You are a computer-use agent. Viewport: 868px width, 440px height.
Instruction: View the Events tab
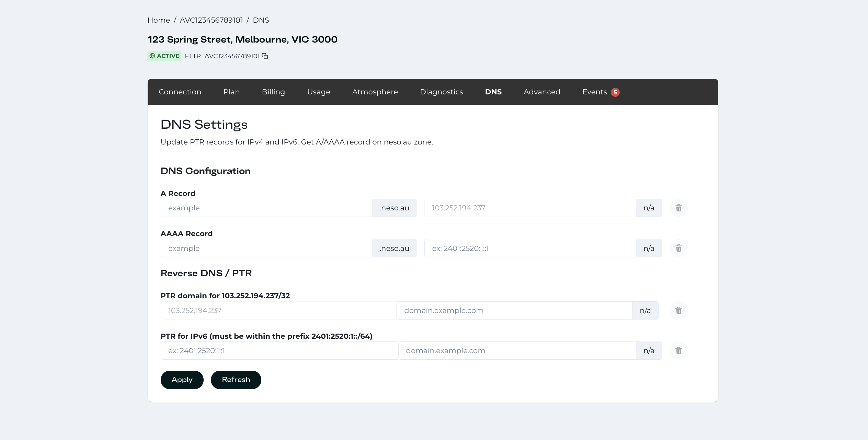595,92
